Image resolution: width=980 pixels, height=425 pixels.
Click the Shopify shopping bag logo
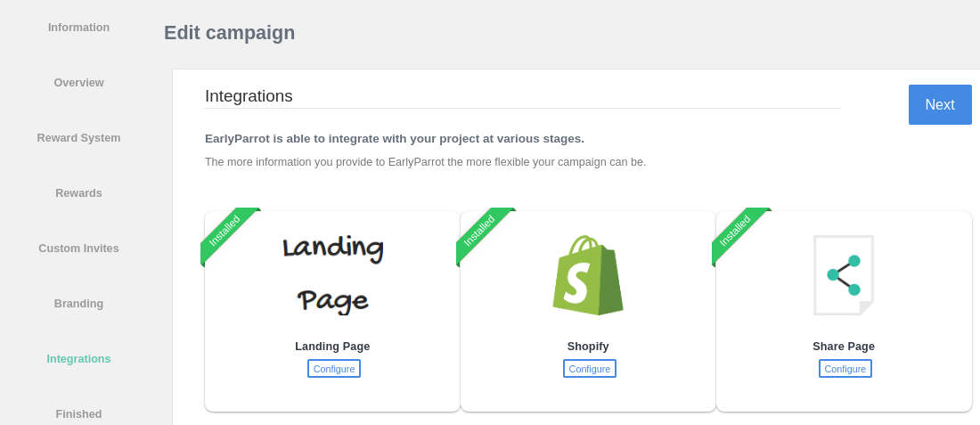click(587, 275)
